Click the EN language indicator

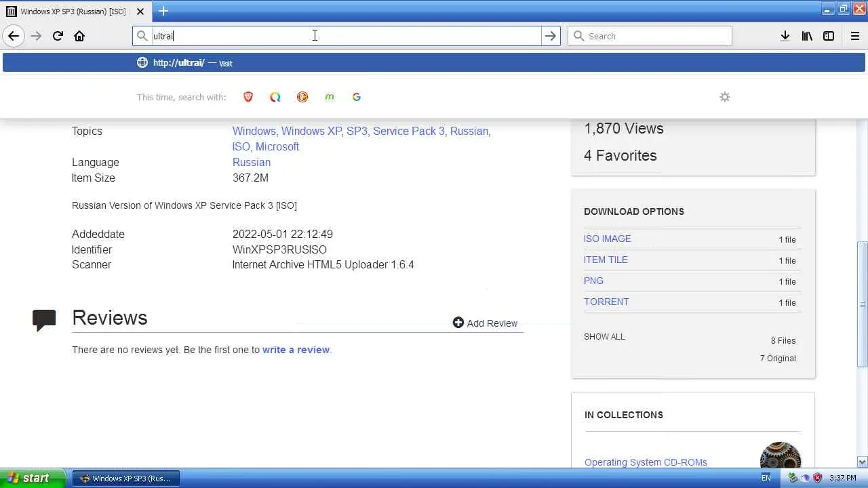(x=766, y=478)
